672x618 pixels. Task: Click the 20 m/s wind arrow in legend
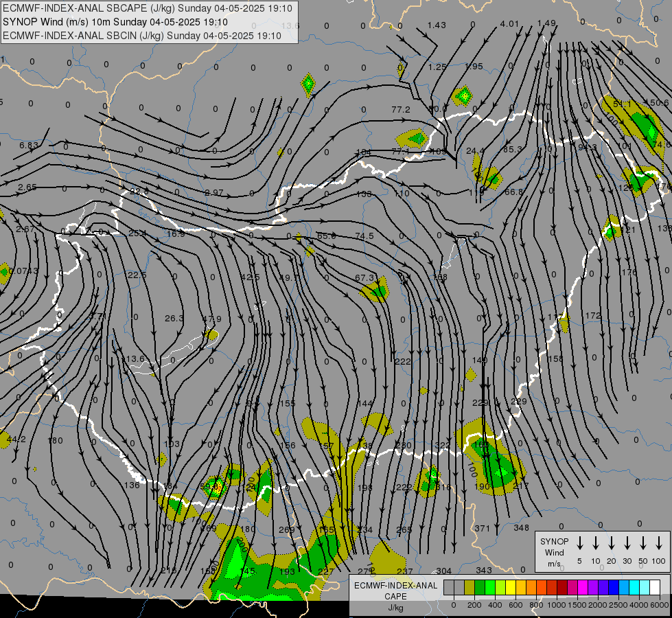coord(611,543)
